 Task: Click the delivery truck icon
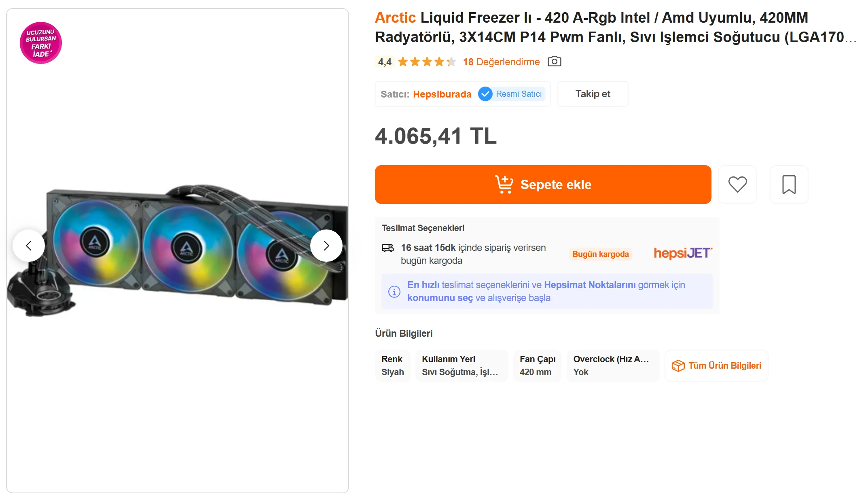(x=387, y=248)
